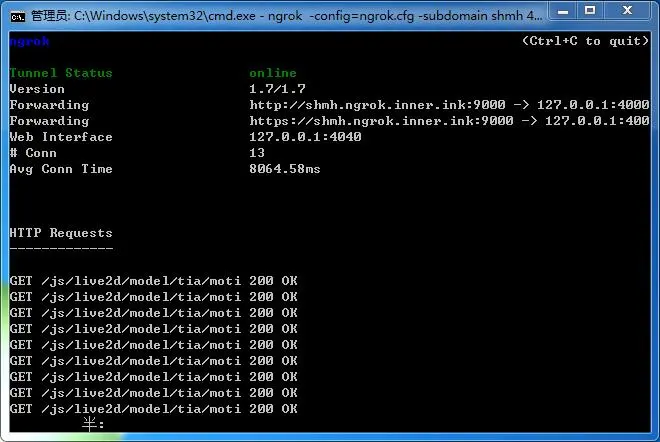Click the cmd.exe icon in title bar
Screen dimensions: 660x442
(18, 17)
